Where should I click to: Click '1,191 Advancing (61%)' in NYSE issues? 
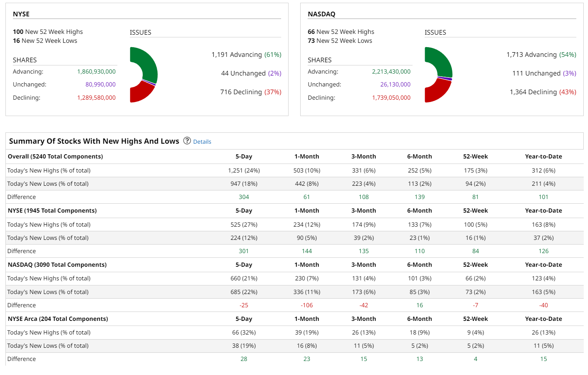246,55
